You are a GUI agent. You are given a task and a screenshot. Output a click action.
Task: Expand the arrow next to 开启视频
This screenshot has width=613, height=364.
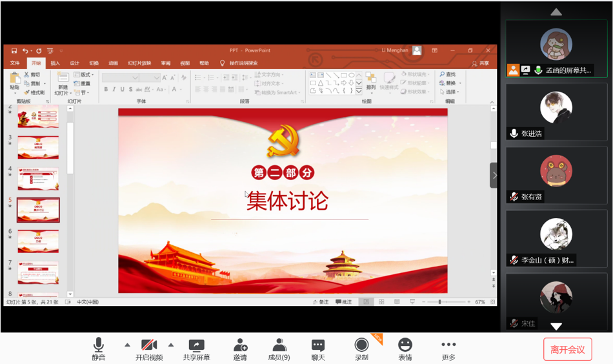(171, 345)
